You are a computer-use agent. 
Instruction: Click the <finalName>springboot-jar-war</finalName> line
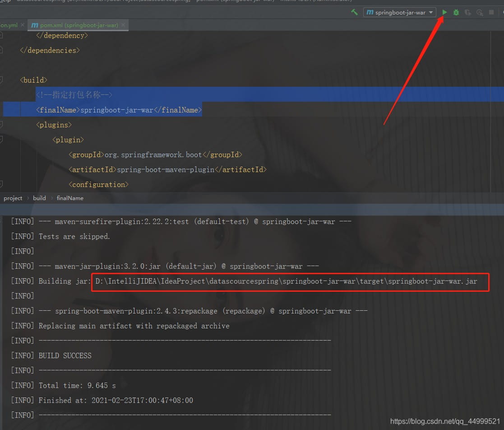119,110
